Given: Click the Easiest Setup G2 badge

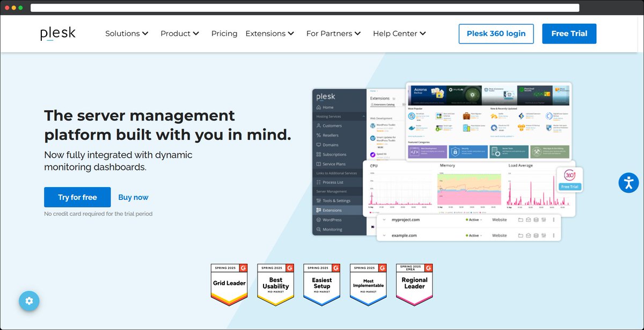Looking at the screenshot, I should click(x=322, y=285).
